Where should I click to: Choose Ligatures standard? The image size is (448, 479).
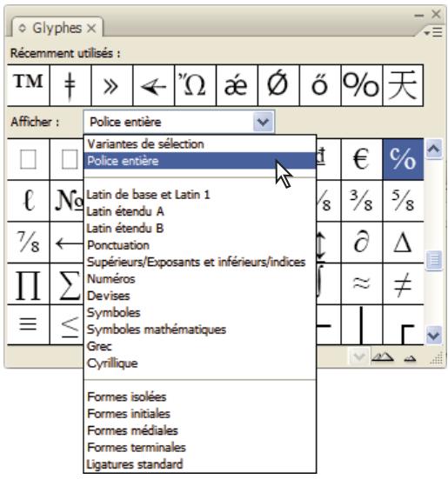point(200,464)
